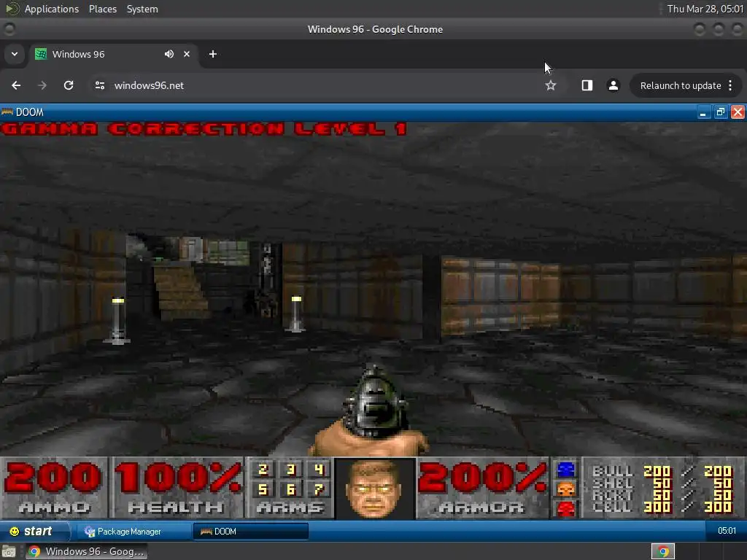The image size is (747, 560).
Task: Open the System menu
Action: [142, 9]
